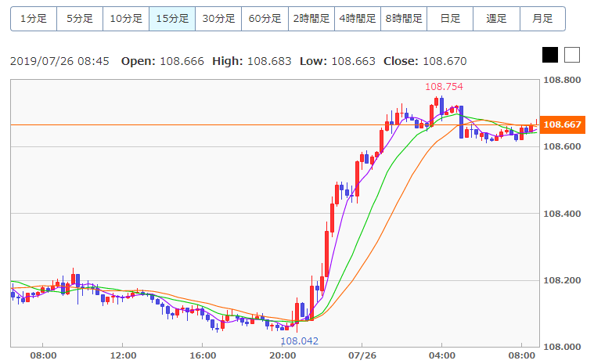Click the 20:00 time axis label
Image resolution: width=594 pixels, height=364 pixels.
pos(283,355)
